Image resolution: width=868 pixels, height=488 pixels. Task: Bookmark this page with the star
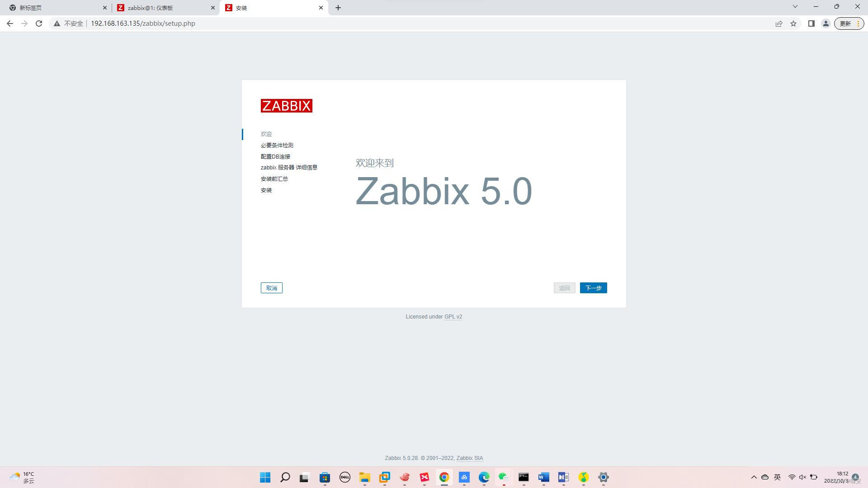click(793, 23)
